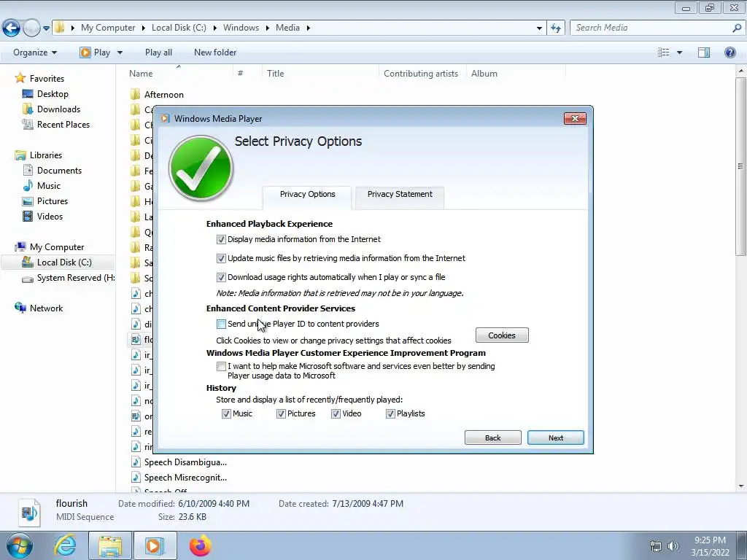Viewport: 747px width, 560px height.
Task: Click the Play button in Explorer toolbar
Action: pos(96,52)
